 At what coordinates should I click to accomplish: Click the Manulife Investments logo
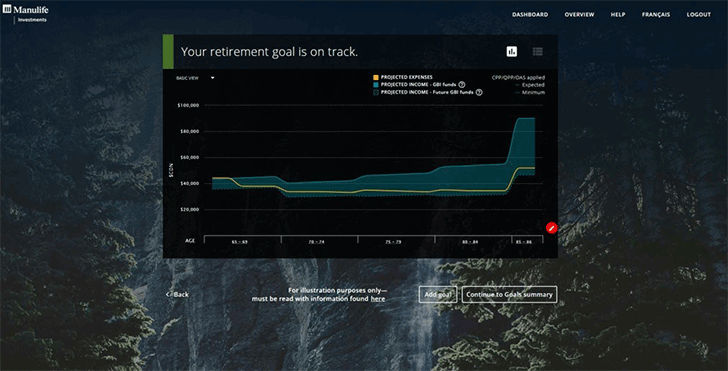(x=26, y=13)
